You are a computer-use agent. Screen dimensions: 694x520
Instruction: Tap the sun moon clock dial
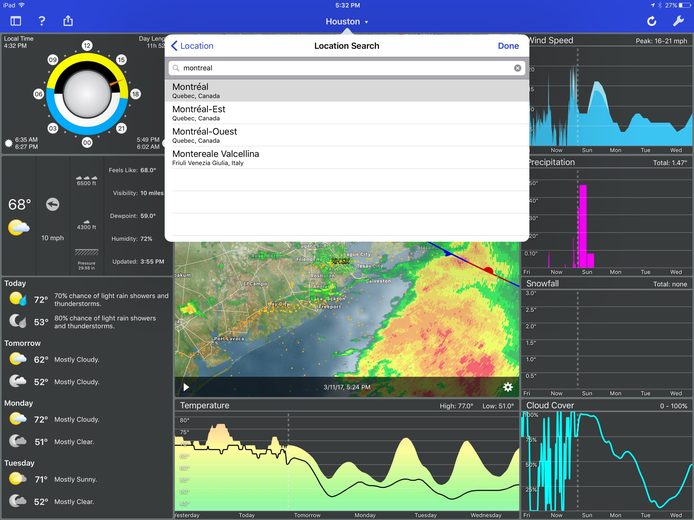(87, 94)
